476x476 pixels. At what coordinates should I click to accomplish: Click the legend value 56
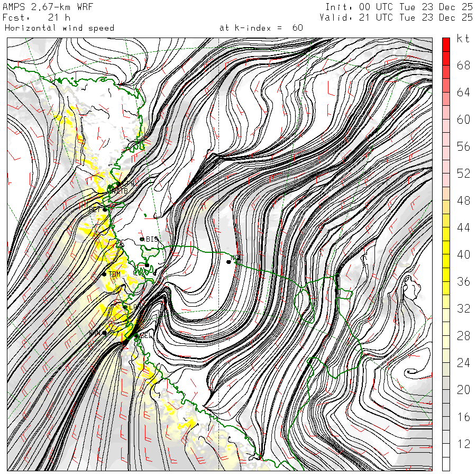click(x=463, y=147)
